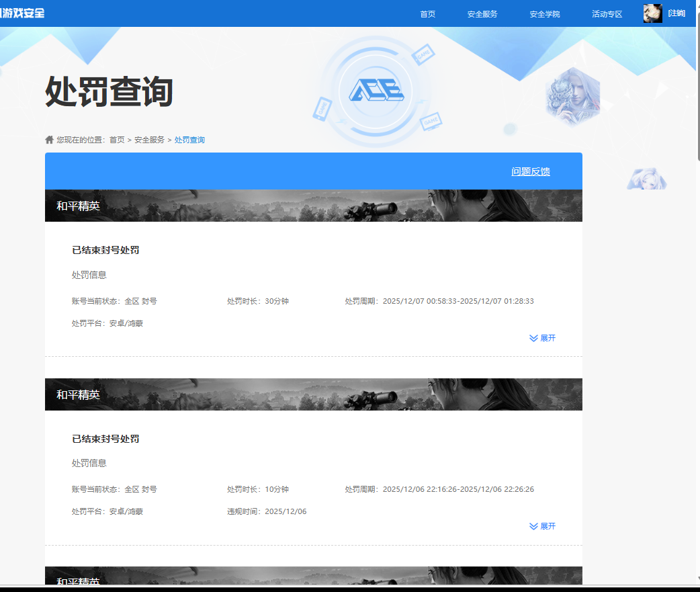Open 安全服务 from the top navigation
This screenshot has width=700, height=592.
point(483,13)
